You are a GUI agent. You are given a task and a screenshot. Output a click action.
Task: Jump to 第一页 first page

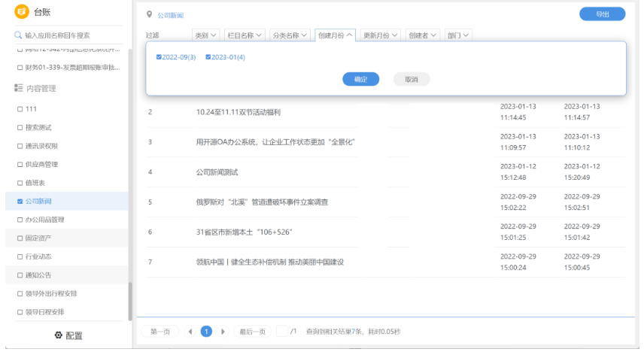[160, 332]
